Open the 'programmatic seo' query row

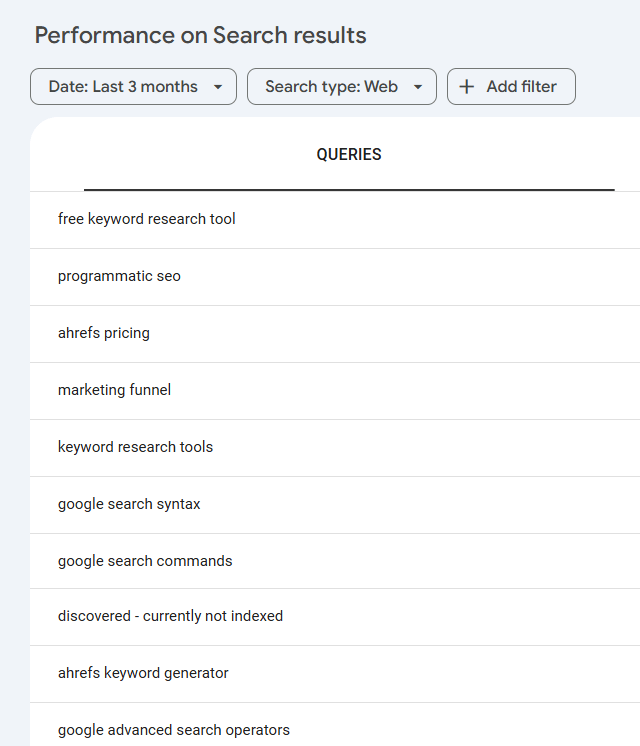(119, 276)
